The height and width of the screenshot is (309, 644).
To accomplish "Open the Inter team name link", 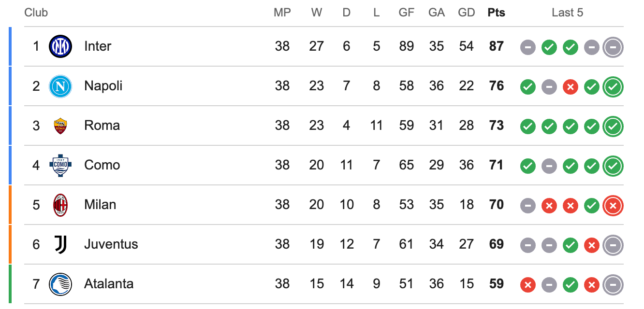I will (98, 46).
